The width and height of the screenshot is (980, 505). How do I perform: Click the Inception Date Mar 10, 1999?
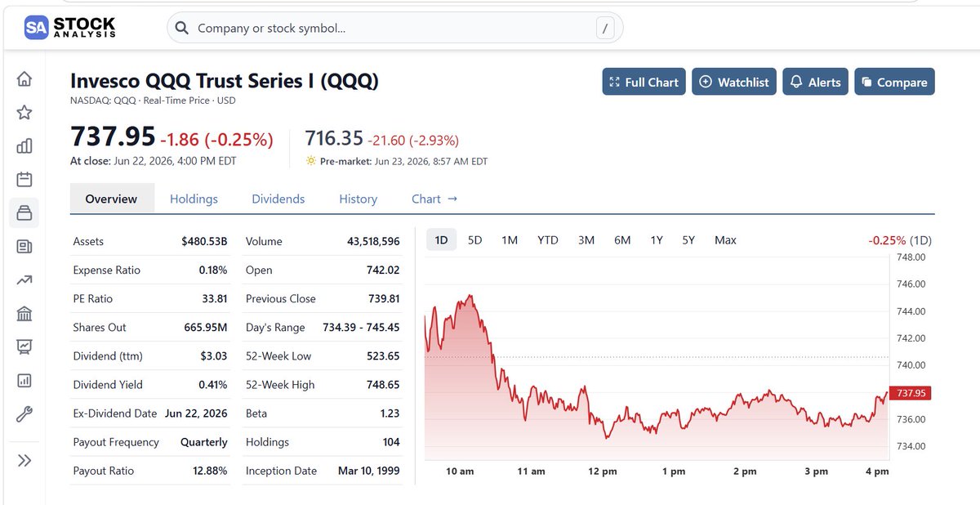point(368,470)
